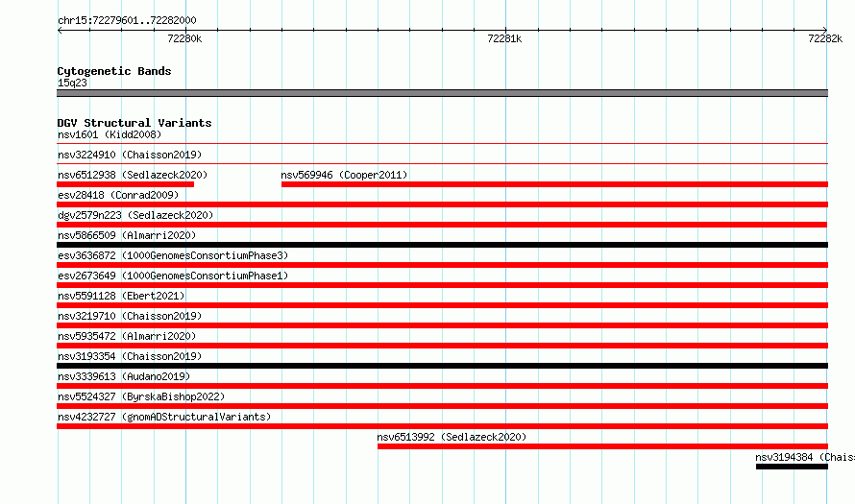The width and height of the screenshot is (855, 504).
Task: Open the nsv5524327 (ByrskaBishop2022) label
Action: (x=141, y=396)
